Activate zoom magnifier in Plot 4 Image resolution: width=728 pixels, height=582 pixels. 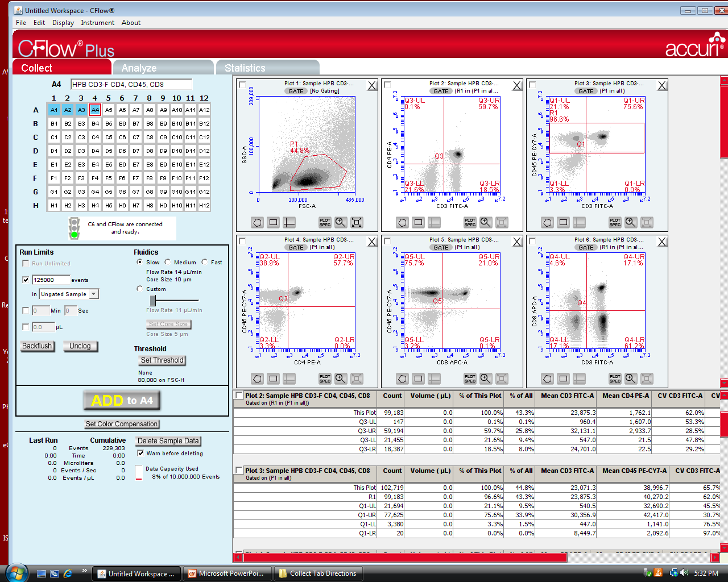pos(341,379)
